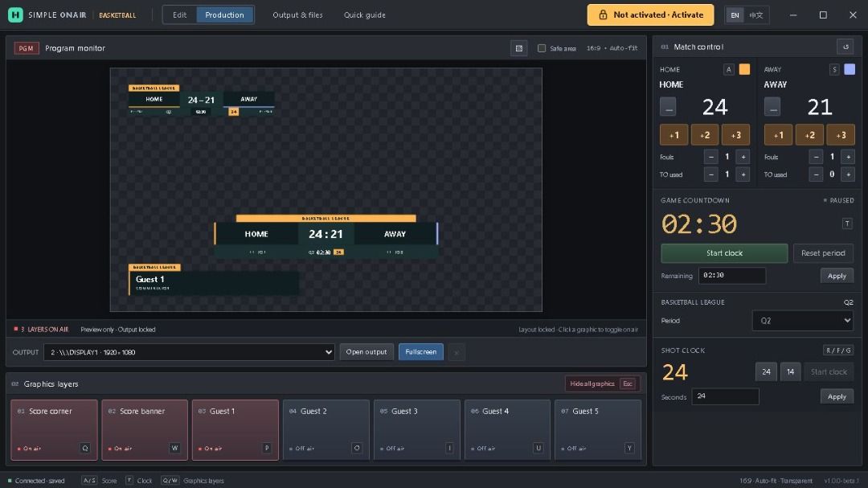Add one AWAY foul with the plus icon
The width and height of the screenshot is (868, 488).
click(848, 157)
